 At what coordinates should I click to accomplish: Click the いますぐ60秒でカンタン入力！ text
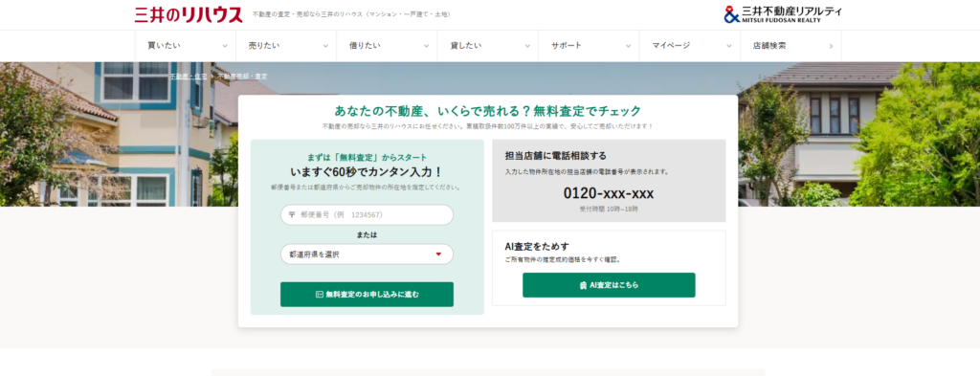tap(367, 172)
